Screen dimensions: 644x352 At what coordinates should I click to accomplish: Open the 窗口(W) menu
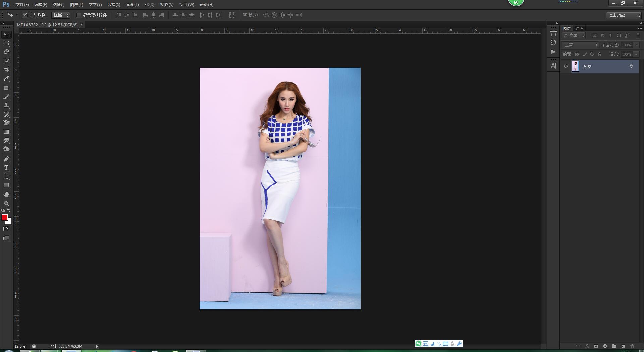tap(186, 5)
